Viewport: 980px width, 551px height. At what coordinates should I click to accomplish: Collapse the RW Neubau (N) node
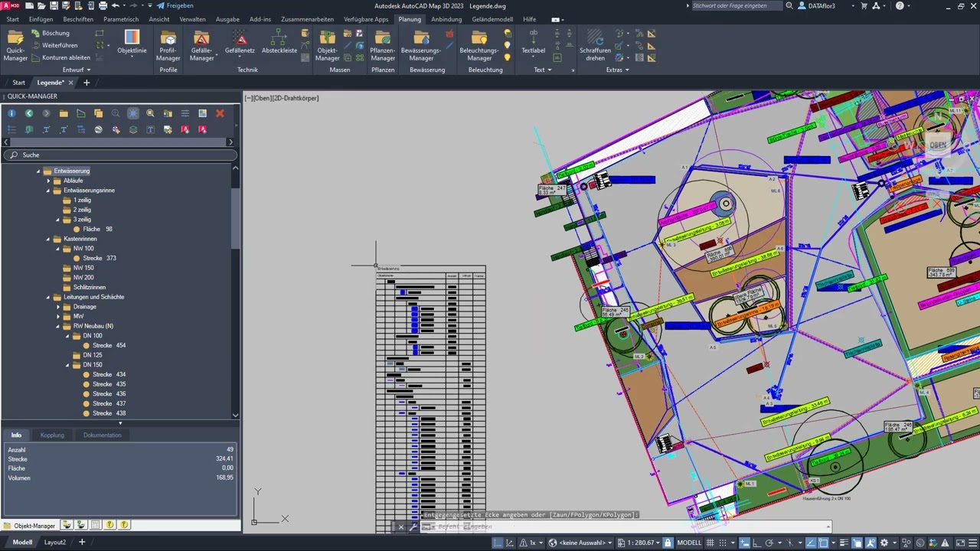coord(58,326)
